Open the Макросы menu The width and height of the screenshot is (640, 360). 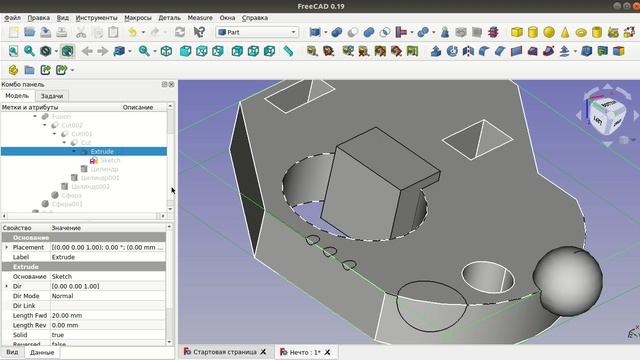pos(138,18)
